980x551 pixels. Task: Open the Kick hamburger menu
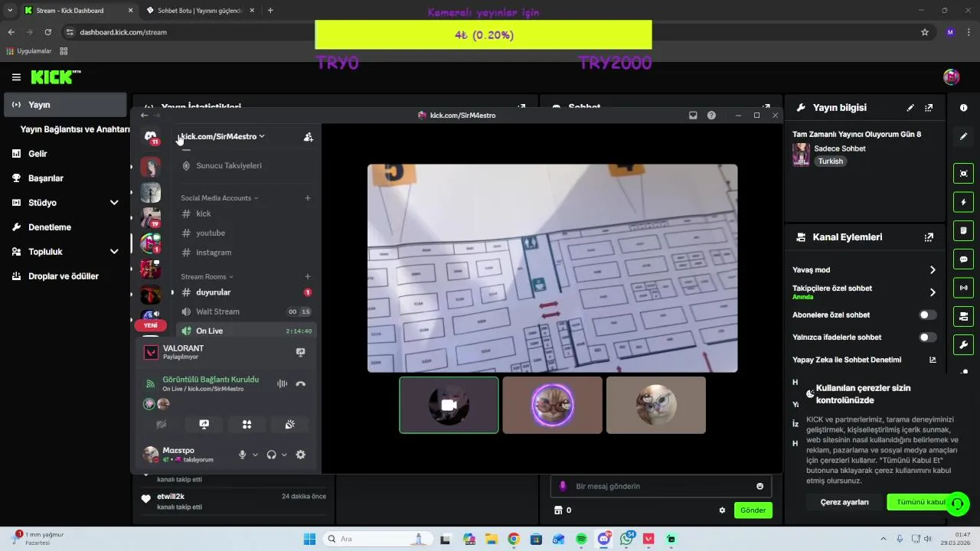(x=16, y=77)
